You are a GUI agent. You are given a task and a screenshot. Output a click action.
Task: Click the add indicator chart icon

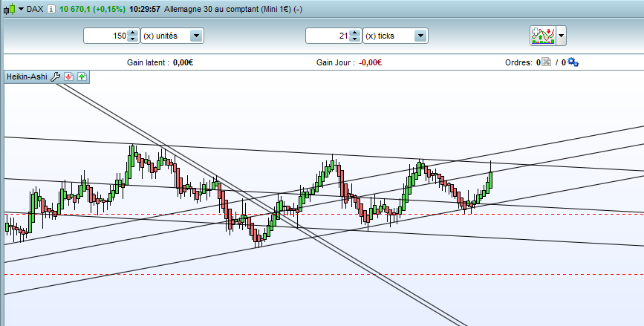coord(542,36)
